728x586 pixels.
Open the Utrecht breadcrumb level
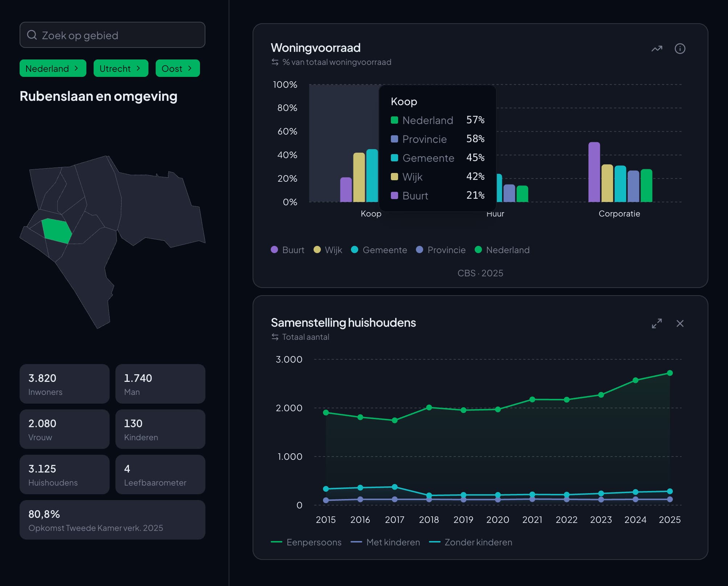121,68
